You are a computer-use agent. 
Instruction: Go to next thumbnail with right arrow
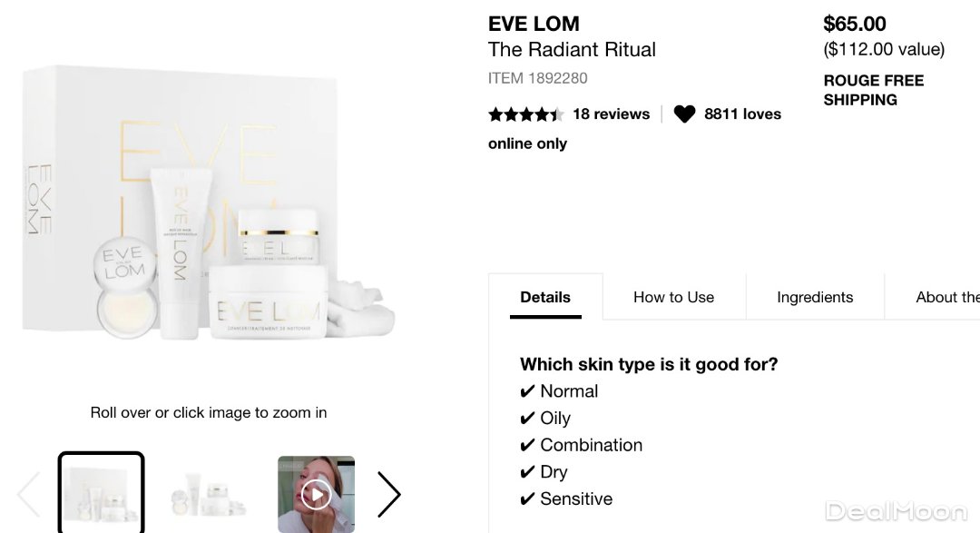388,494
